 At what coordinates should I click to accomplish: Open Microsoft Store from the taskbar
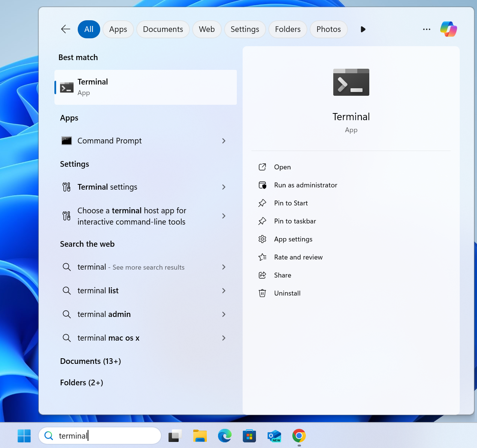point(249,436)
